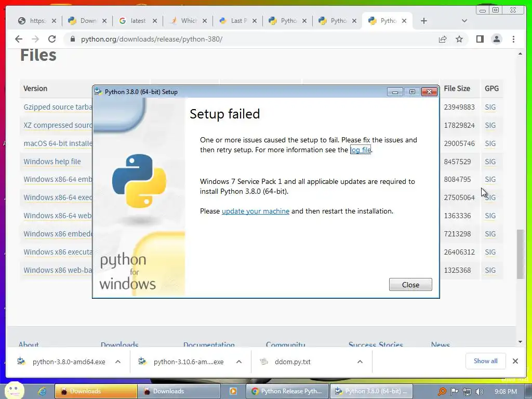Expand options for python-3.8.0-amd64.exe download
532x399 pixels.
coord(118,362)
